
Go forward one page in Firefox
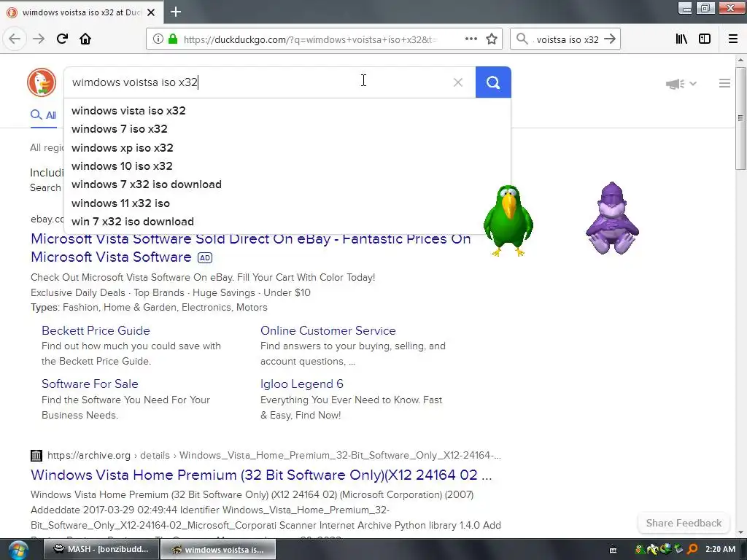click(x=39, y=39)
